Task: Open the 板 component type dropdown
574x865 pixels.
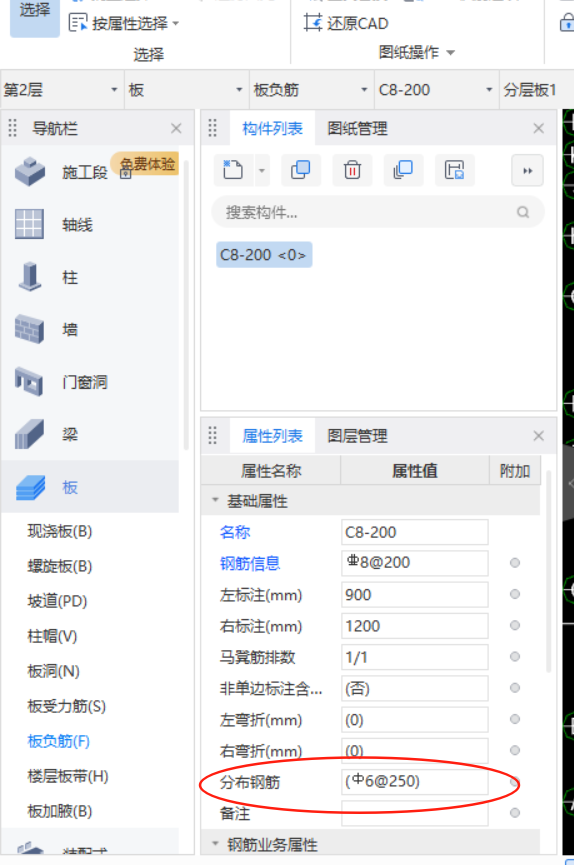Action: (x=239, y=89)
